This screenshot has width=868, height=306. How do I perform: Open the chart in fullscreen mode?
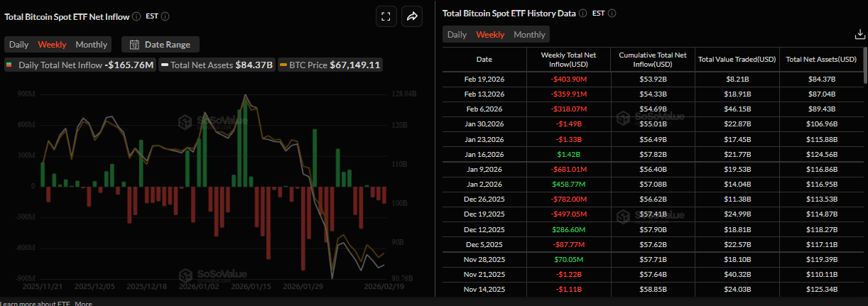pos(386,16)
